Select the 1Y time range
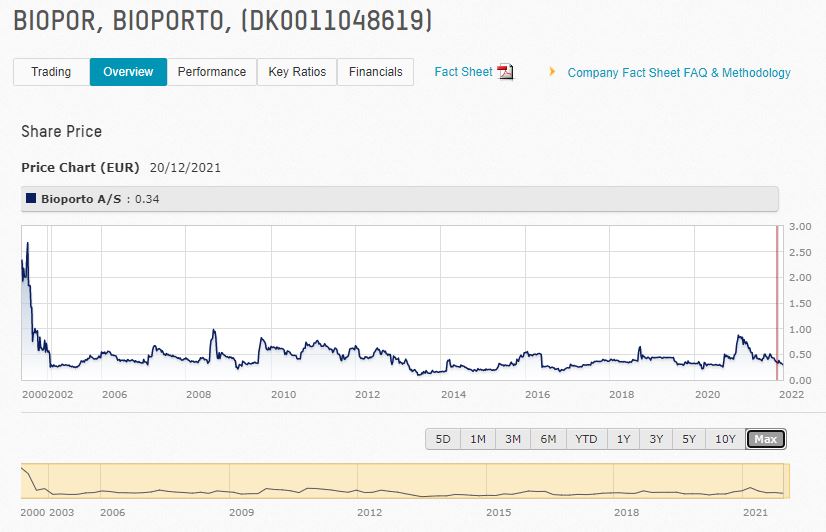Viewport: 826px width, 532px height. pyautogui.click(x=623, y=439)
